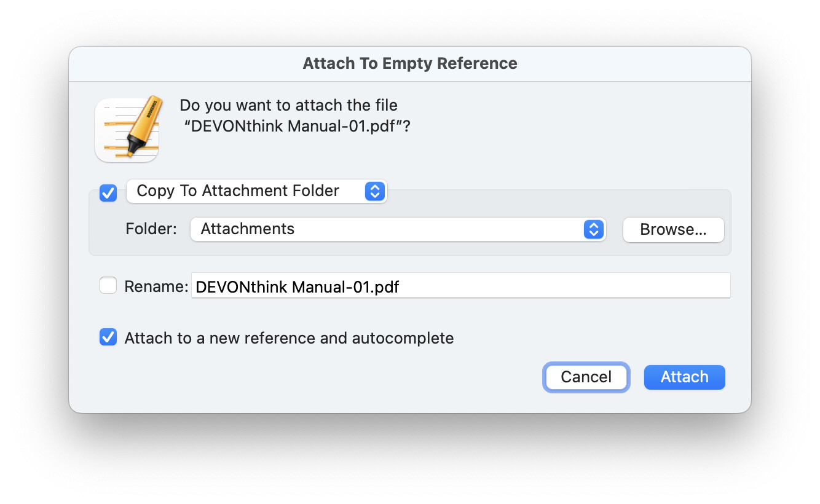Click the 'Copy To Attachment Folder' text label
Image resolution: width=820 pixels, height=504 pixels.
pos(238,191)
